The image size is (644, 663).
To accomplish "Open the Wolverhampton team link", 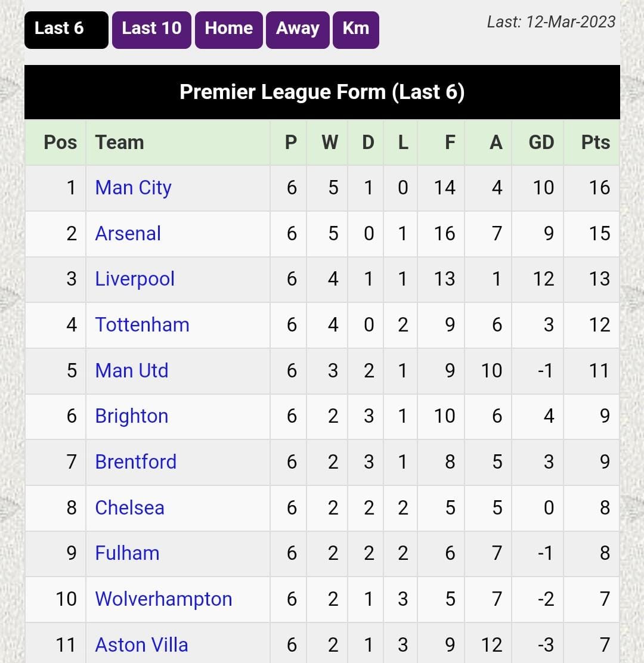I will [163, 599].
